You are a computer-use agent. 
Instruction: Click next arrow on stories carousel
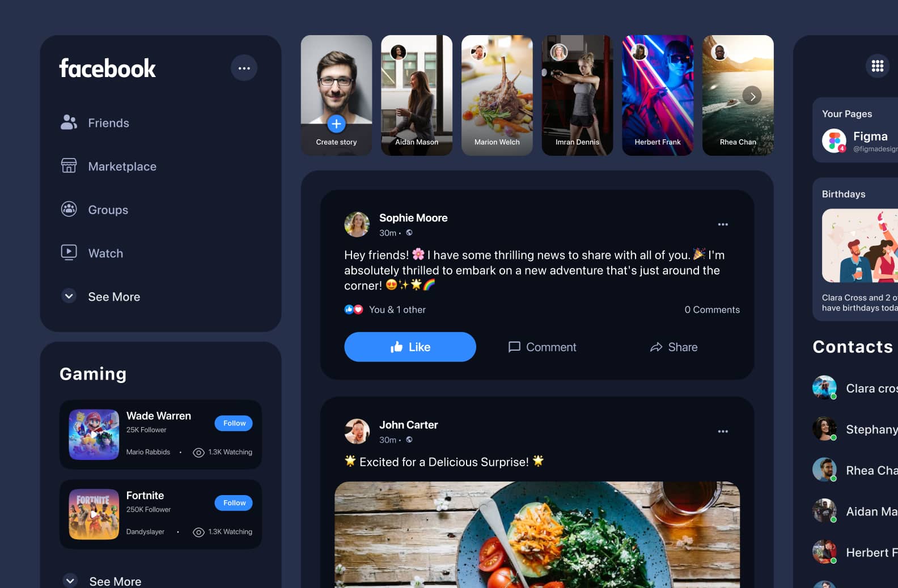pos(752,96)
